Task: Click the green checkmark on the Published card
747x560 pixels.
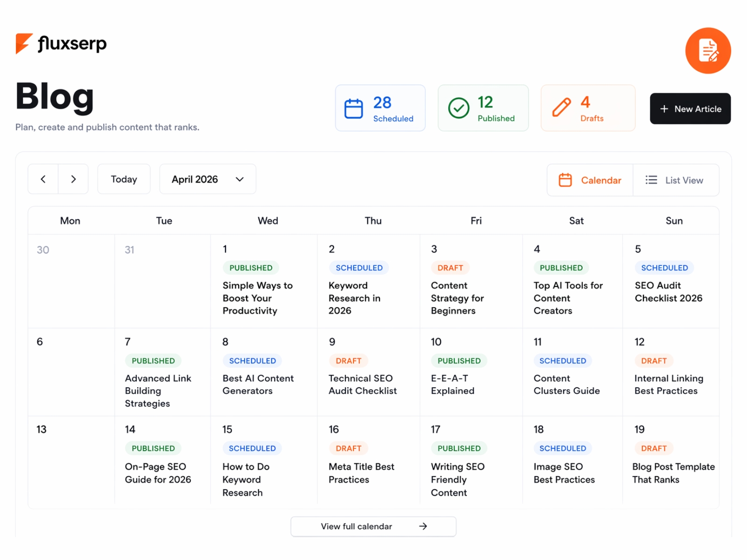Action: pyautogui.click(x=458, y=108)
